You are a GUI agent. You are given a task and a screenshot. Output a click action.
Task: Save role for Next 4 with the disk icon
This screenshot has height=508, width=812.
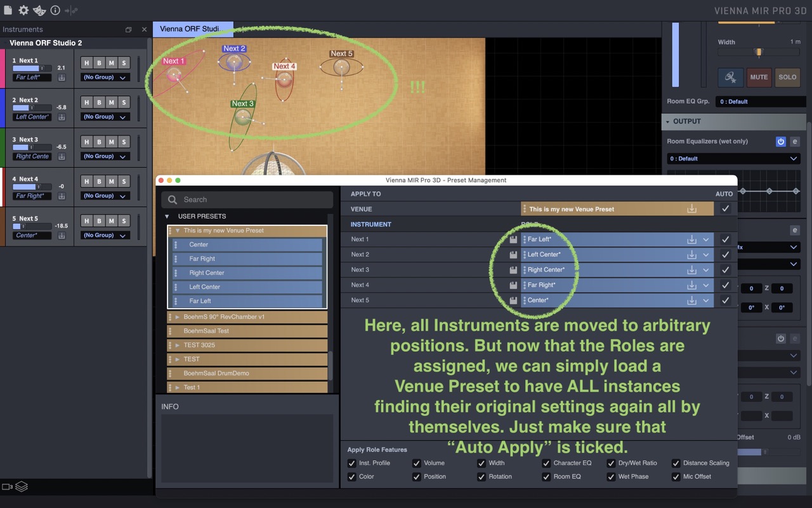[513, 285]
